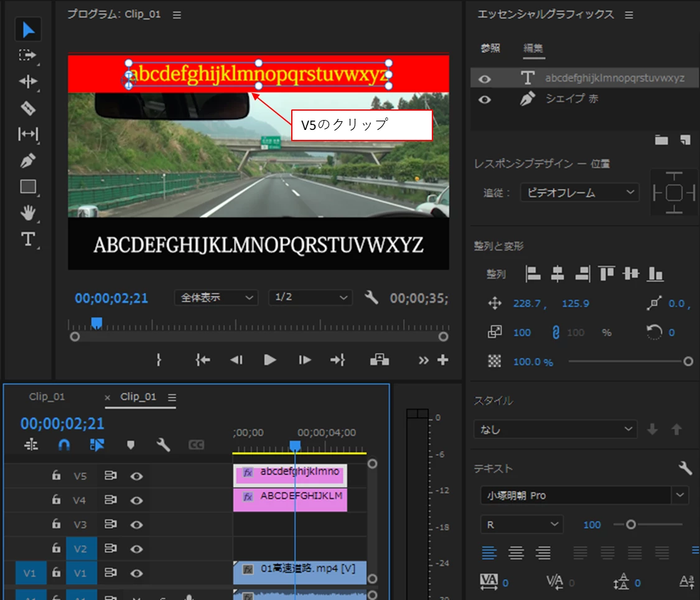700x600 pixels.
Task: Hide the text layer in Essential Graphics
Action: [485, 79]
